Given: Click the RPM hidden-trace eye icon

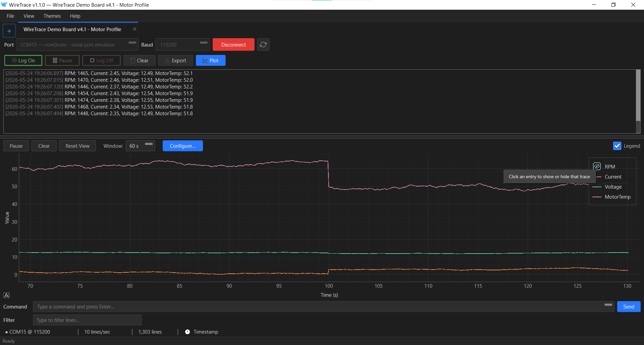Looking at the screenshot, I should point(597,166).
